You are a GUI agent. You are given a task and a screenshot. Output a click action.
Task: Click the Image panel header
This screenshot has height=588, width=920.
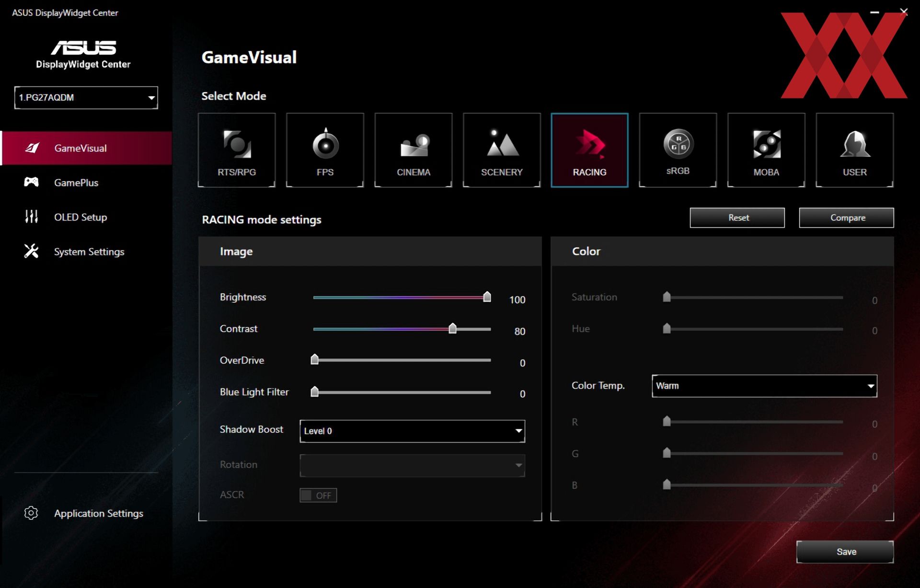pos(370,251)
